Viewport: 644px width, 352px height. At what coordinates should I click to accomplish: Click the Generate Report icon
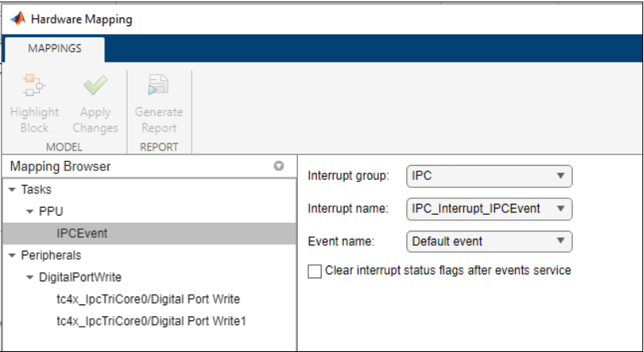point(158,86)
